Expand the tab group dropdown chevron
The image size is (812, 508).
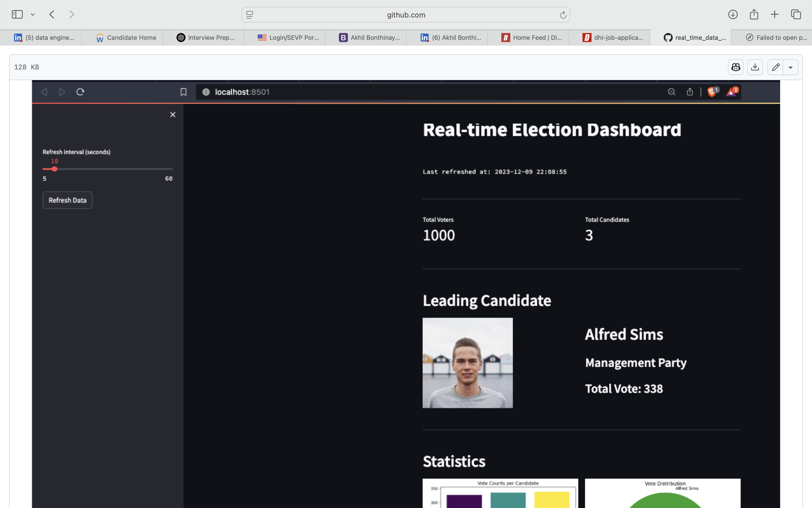pyautogui.click(x=32, y=14)
